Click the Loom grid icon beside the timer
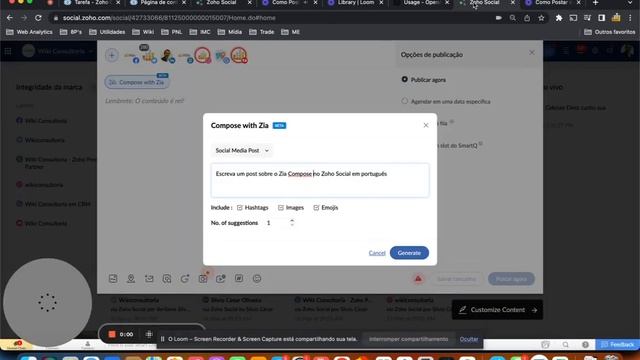640x360 pixels. (x=149, y=334)
